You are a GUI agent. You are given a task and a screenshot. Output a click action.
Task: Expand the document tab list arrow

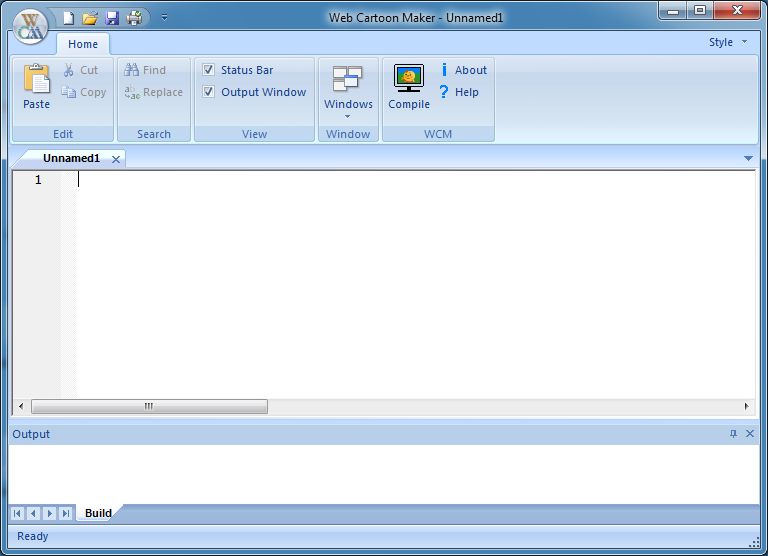pos(748,158)
